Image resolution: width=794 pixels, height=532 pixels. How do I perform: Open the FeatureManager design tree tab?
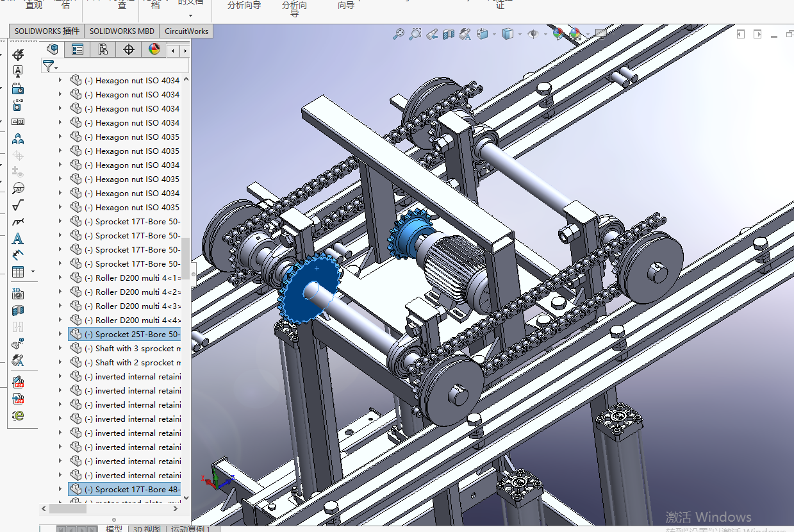(53, 49)
